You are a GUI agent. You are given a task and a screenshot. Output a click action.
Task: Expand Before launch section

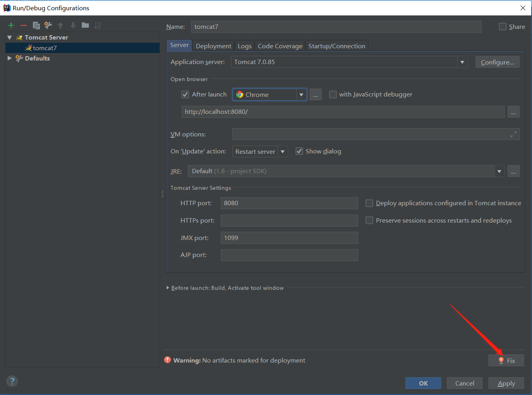tap(168, 288)
